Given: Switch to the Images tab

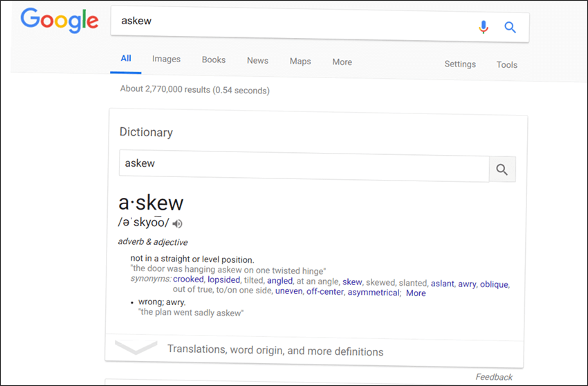Looking at the screenshot, I should (x=166, y=59).
